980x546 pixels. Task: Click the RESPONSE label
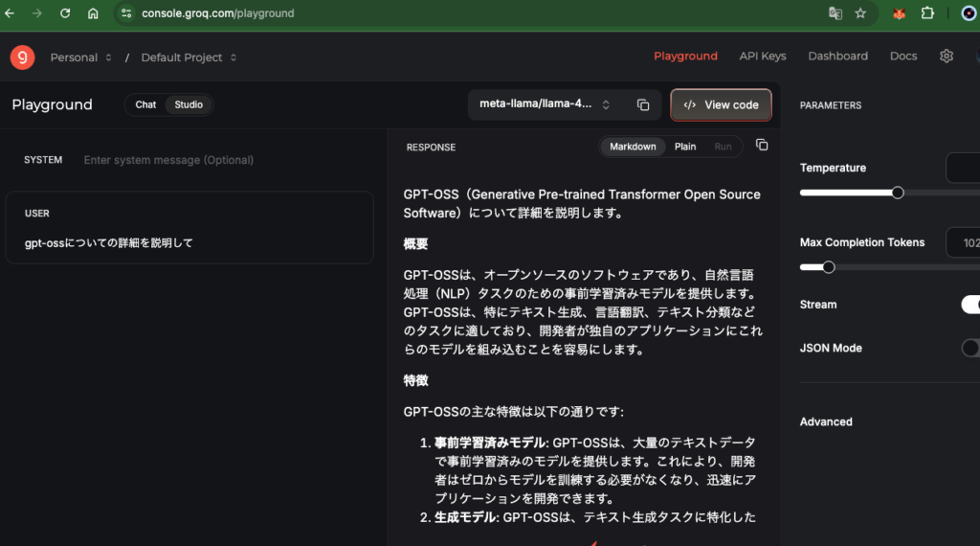431,147
